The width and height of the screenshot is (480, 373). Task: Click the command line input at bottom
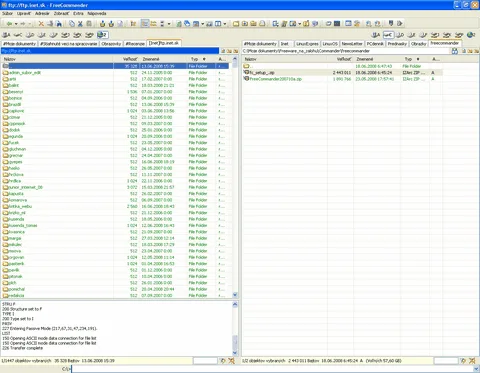click(x=272, y=369)
